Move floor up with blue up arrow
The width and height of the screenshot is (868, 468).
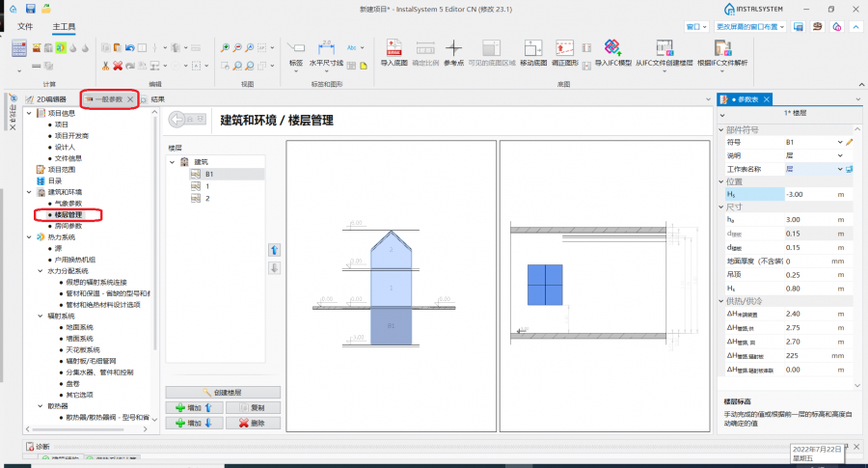click(275, 250)
